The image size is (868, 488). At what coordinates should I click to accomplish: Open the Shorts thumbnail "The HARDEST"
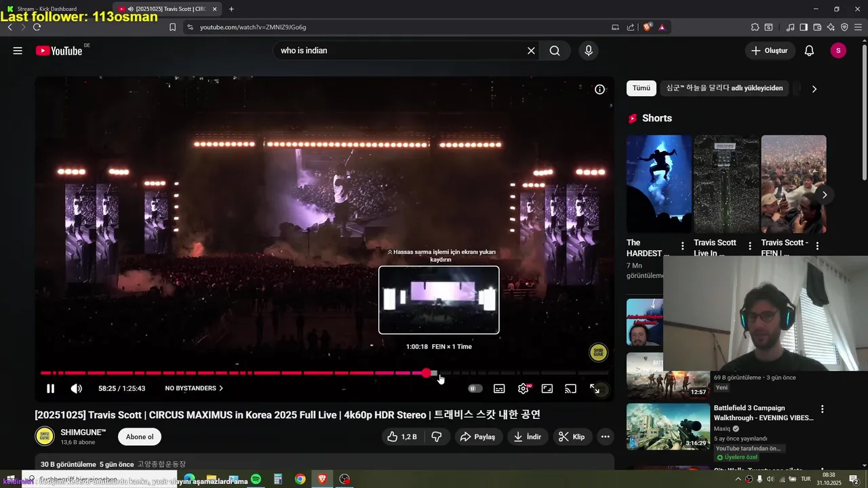(x=659, y=184)
